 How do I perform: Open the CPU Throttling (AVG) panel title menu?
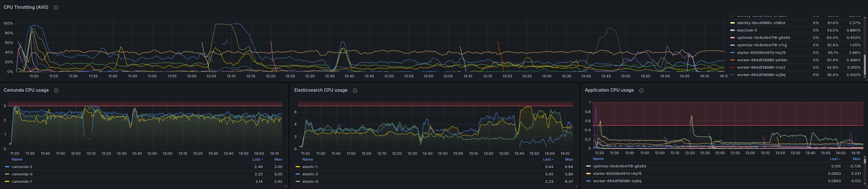click(x=26, y=7)
